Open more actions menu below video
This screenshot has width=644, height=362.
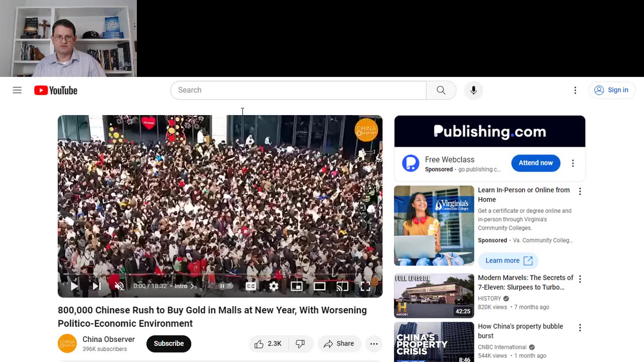coord(374,344)
